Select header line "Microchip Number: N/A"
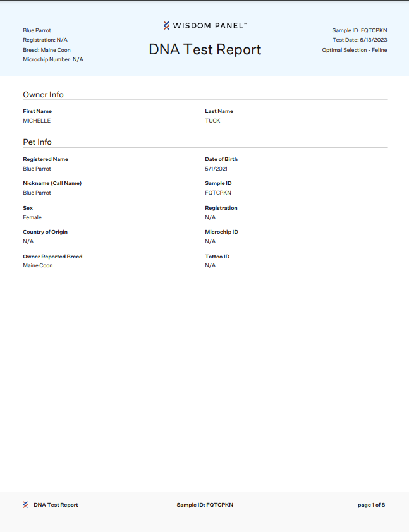 tap(53, 59)
